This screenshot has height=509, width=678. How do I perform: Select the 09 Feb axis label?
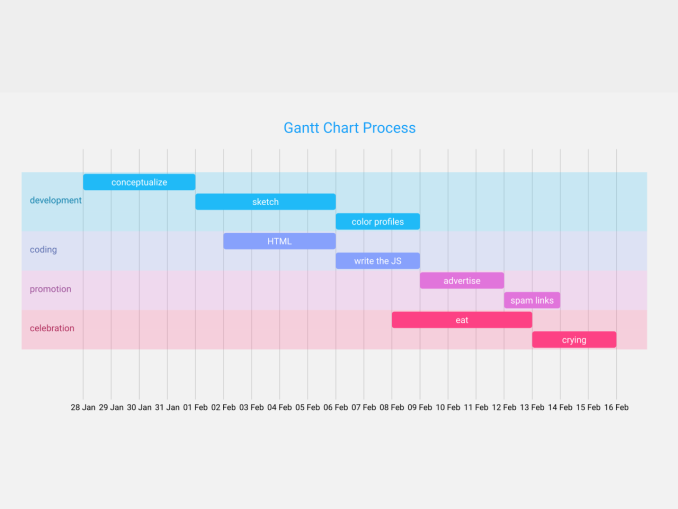[x=419, y=408]
